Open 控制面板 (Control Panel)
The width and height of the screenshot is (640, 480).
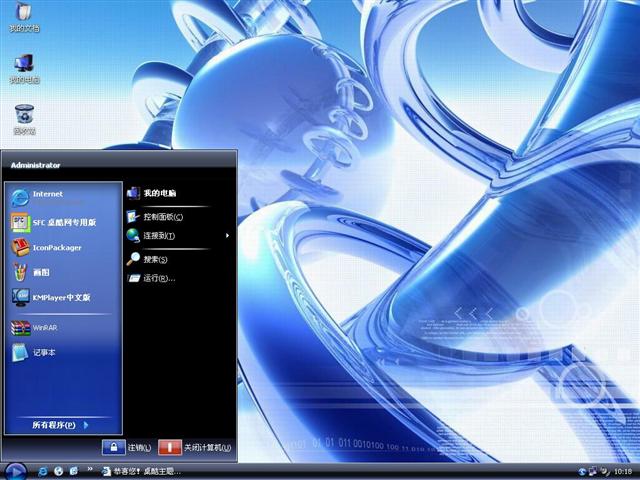[162, 216]
